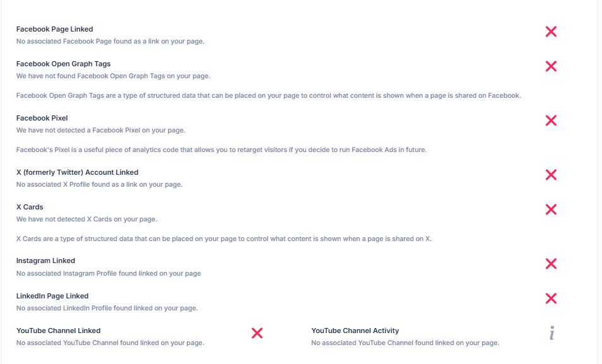This screenshot has height=364, width=602.
Task: Select the Instagram Linked heading
Action: (45, 261)
